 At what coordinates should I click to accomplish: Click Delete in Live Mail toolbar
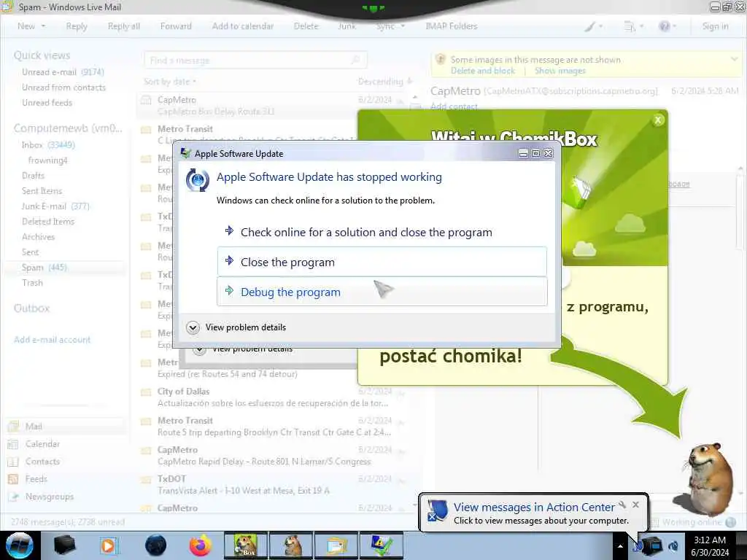click(306, 26)
